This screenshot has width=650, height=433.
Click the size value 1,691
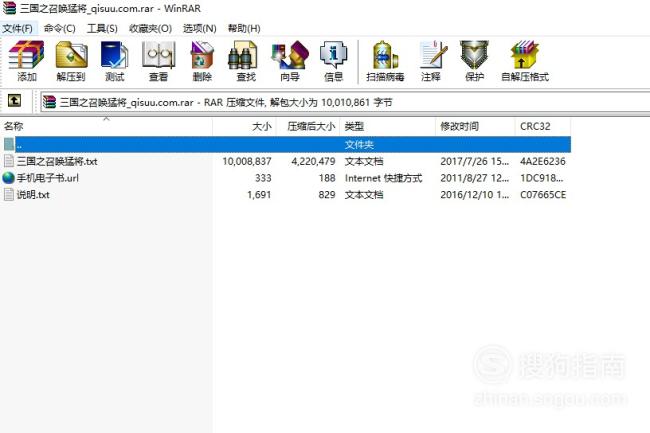(x=259, y=195)
